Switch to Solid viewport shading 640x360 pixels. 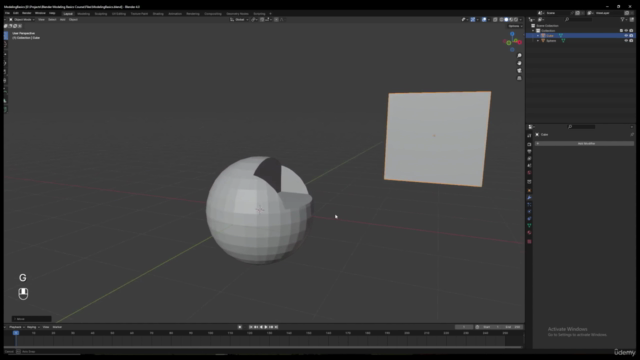(x=506, y=19)
